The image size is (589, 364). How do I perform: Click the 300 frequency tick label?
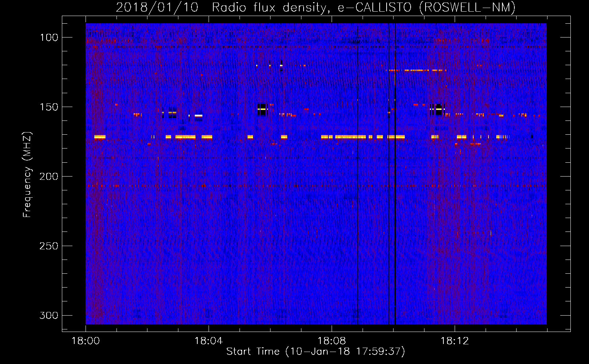tap(49, 315)
